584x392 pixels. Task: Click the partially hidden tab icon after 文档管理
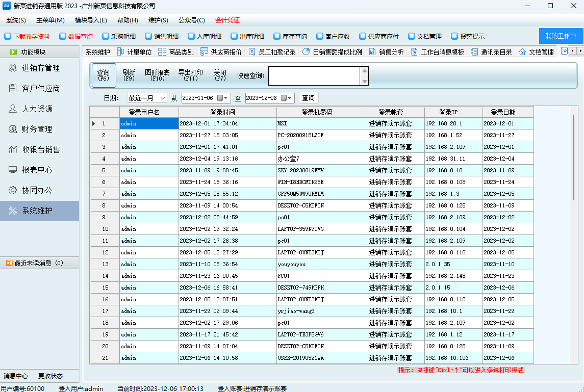pos(564,51)
